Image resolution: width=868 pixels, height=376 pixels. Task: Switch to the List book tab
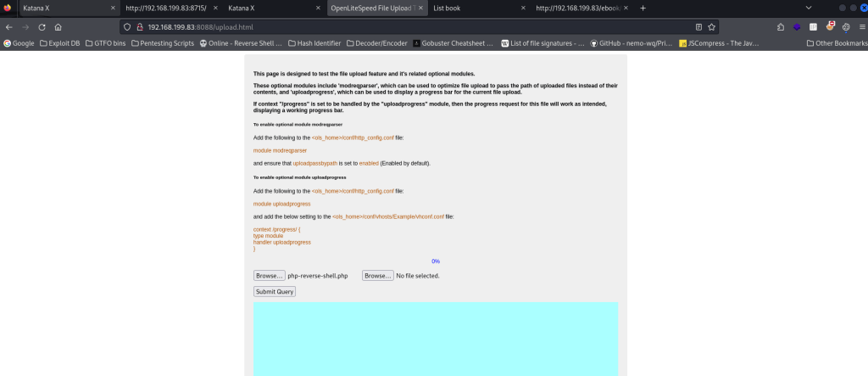475,8
